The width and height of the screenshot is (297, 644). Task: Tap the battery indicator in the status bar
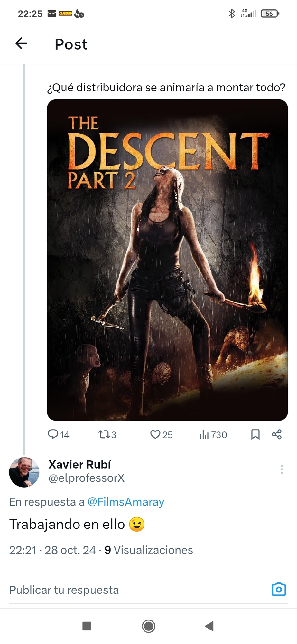point(270,14)
